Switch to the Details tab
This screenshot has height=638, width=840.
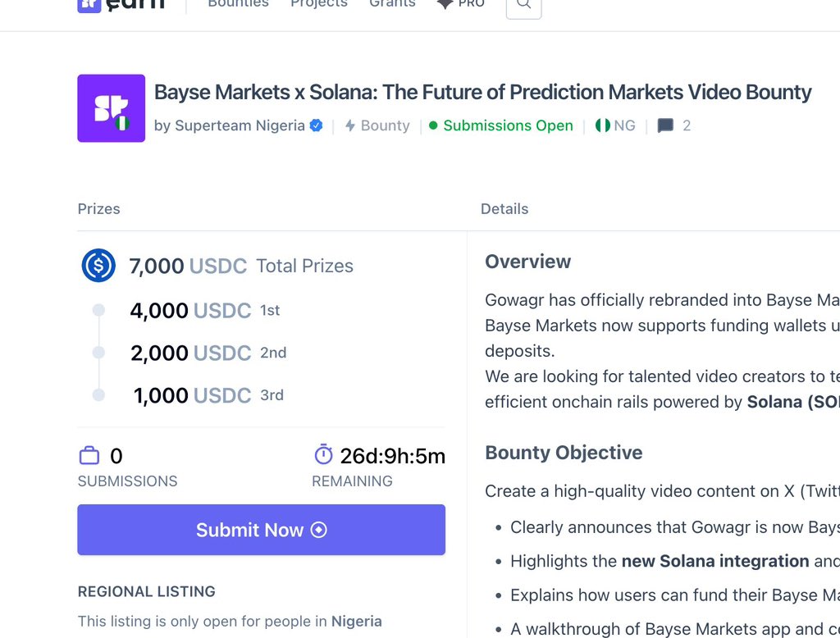(x=504, y=209)
